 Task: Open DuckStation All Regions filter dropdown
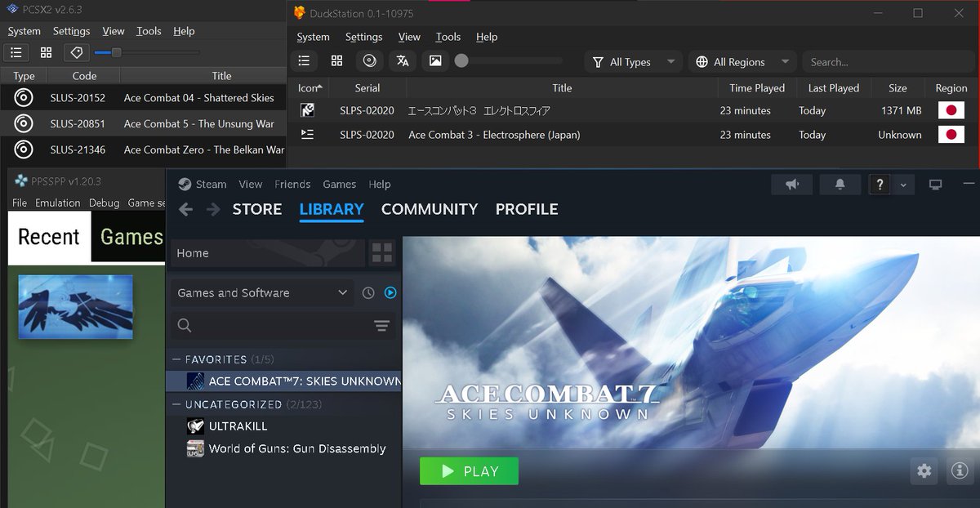click(742, 62)
